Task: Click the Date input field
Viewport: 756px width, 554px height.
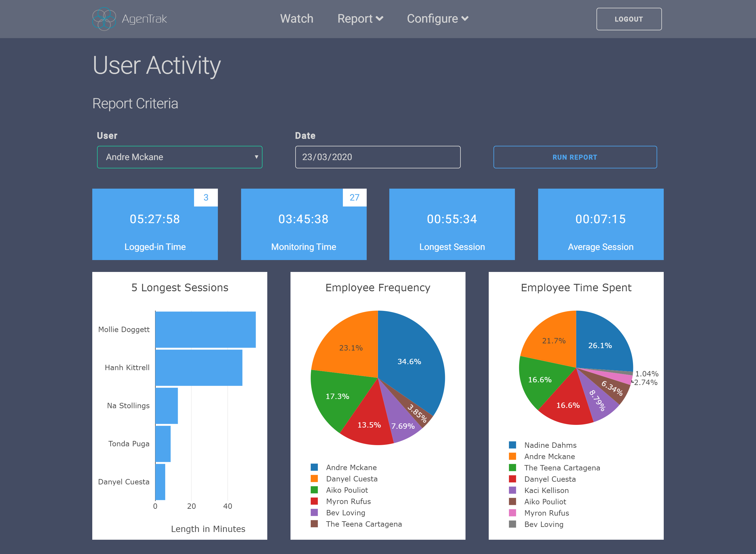Action: (x=377, y=157)
